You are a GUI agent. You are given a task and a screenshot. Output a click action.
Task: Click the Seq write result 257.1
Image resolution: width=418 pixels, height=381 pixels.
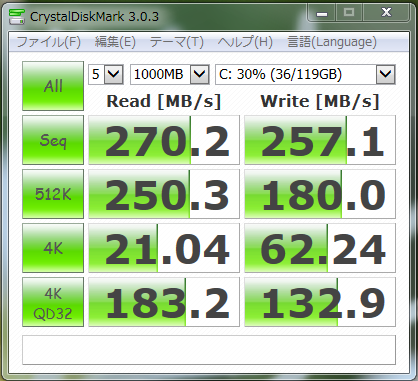(320, 140)
